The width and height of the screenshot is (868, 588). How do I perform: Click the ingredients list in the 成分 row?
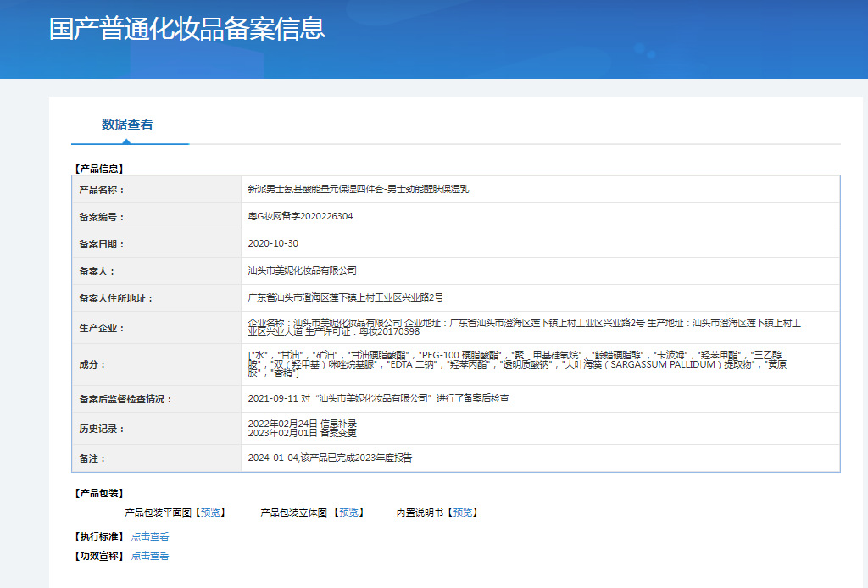(x=519, y=364)
